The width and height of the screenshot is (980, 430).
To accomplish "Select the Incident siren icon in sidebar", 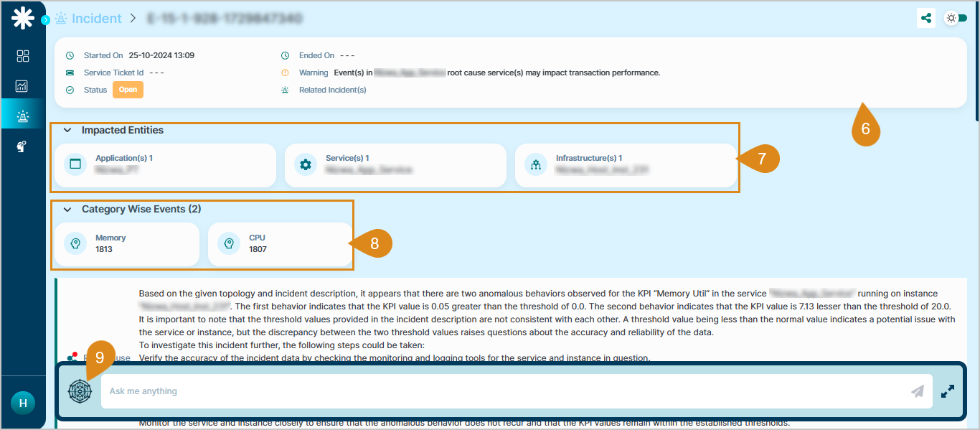I will tap(22, 116).
